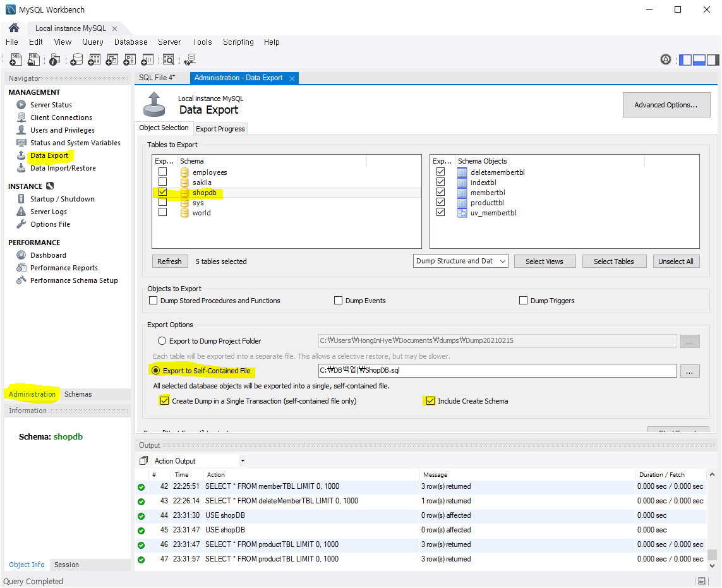Screen dimensions: 722x588
Task: Select Export to Dump Project Folder
Action: click(x=162, y=341)
